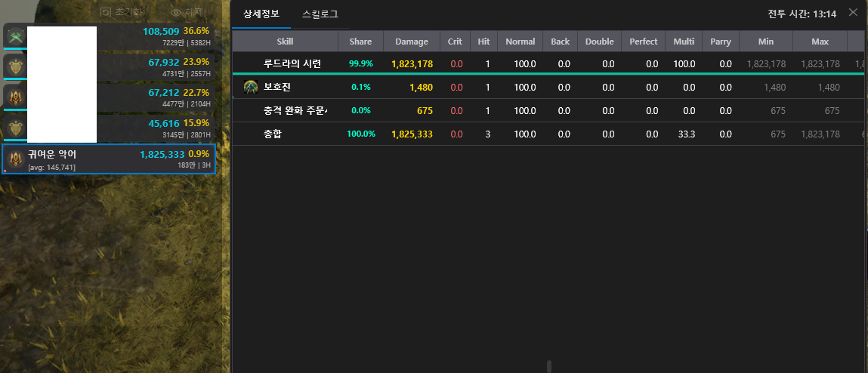Sort table by Max column header

pyautogui.click(x=820, y=42)
